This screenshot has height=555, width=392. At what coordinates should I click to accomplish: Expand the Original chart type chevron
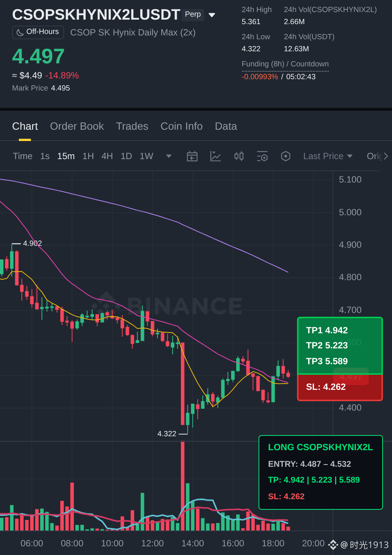pyautogui.click(x=386, y=156)
